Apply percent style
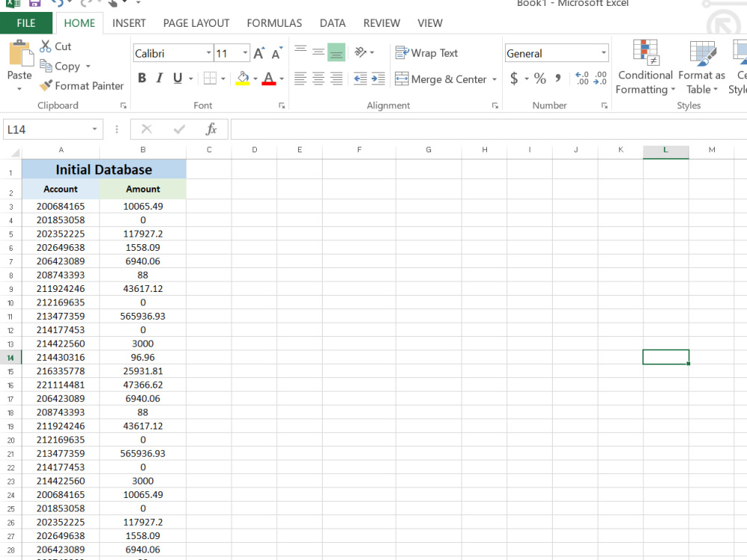747x560 pixels. point(540,78)
